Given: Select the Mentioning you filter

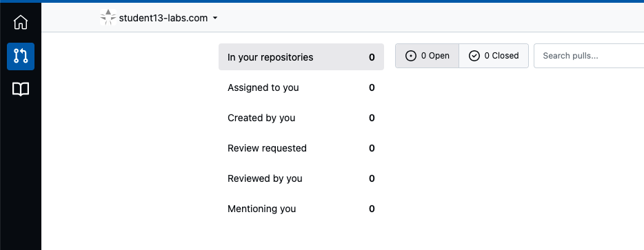Looking at the screenshot, I should click(301, 209).
